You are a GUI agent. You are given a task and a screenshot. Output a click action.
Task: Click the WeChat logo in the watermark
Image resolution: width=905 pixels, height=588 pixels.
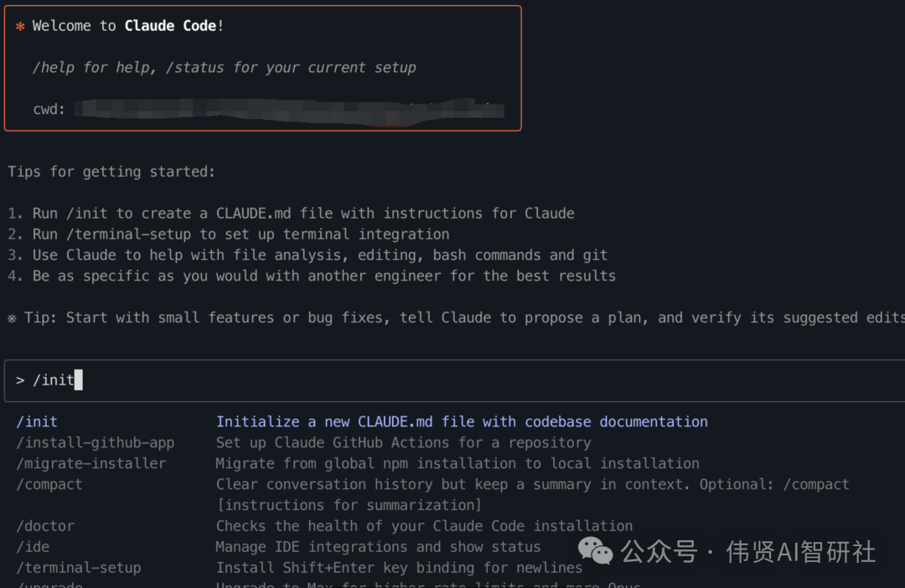point(596,550)
